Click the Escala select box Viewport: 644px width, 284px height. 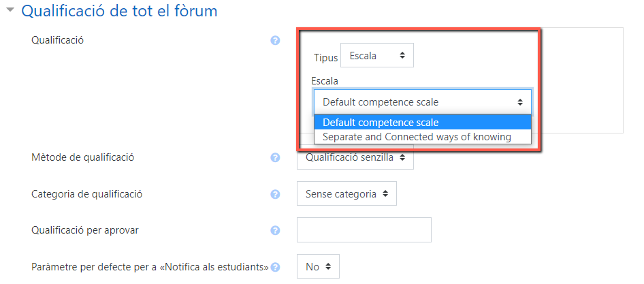[423, 102]
